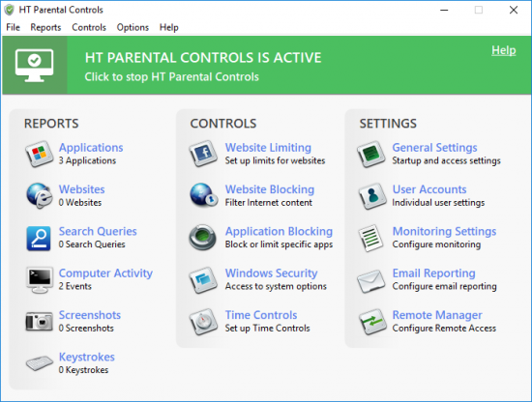Open the Help menu in menu bar
The image size is (532, 402).
169,27
